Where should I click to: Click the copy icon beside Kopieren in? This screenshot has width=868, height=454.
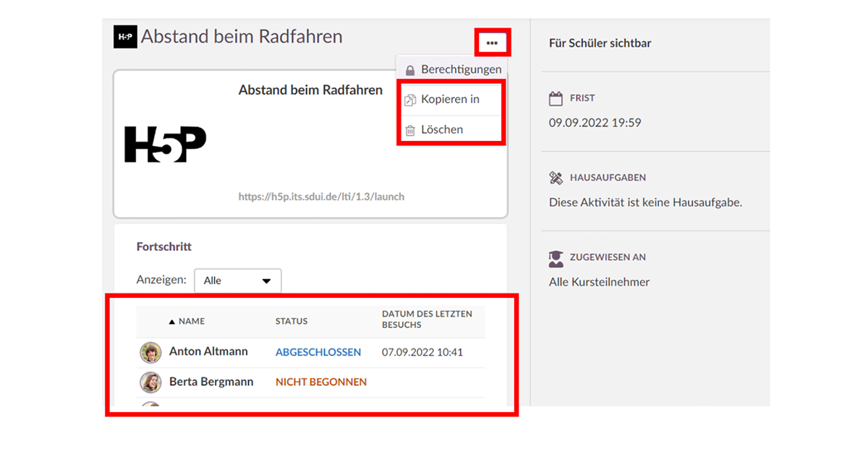[x=410, y=100]
